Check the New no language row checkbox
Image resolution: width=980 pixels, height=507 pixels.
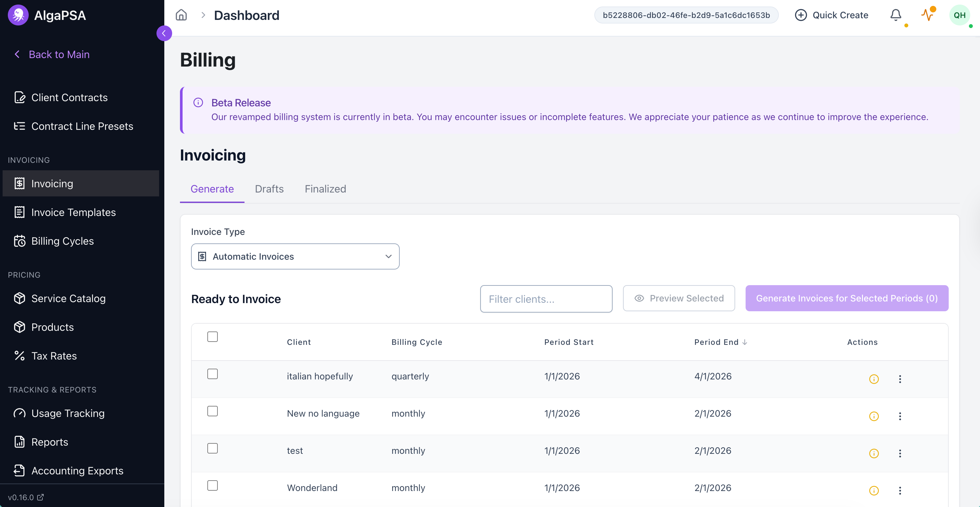pos(212,411)
